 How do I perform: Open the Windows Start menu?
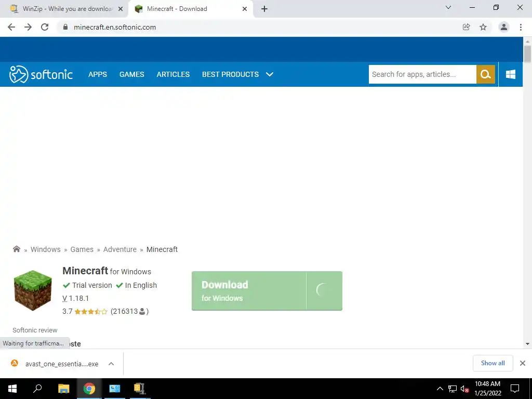click(x=12, y=389)
